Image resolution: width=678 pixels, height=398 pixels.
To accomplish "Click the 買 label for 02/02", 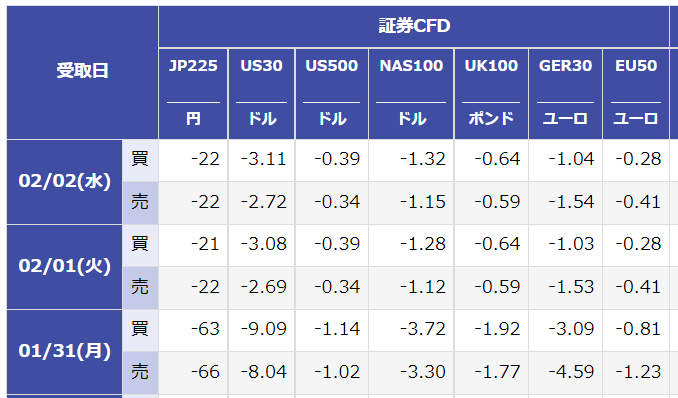I will point(140,160).
